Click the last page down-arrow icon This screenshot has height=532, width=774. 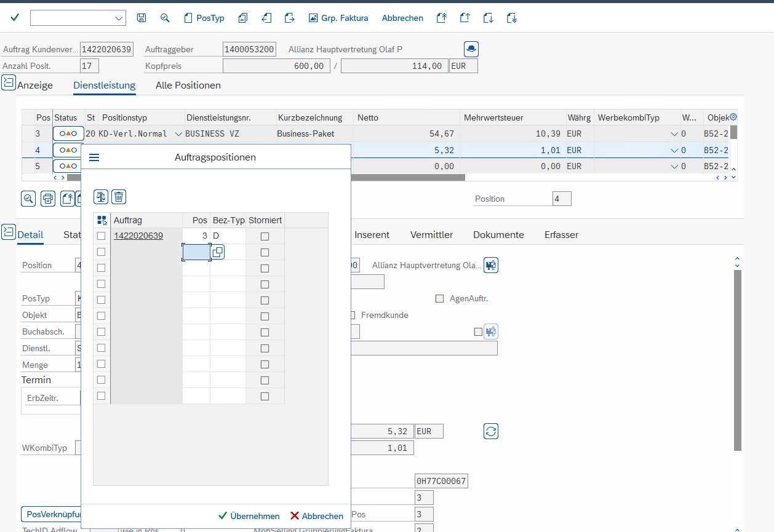[512, 18]
